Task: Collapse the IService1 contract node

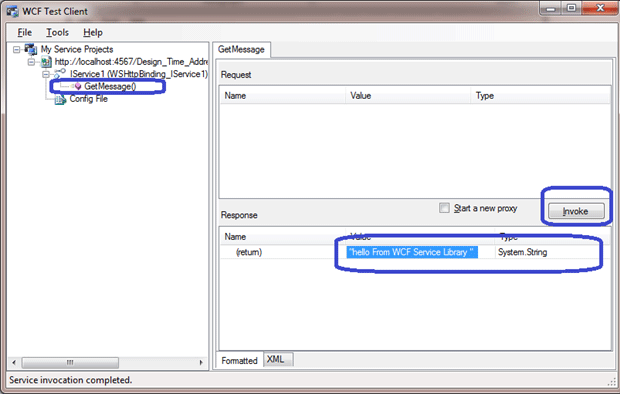Action: [45, 74]
